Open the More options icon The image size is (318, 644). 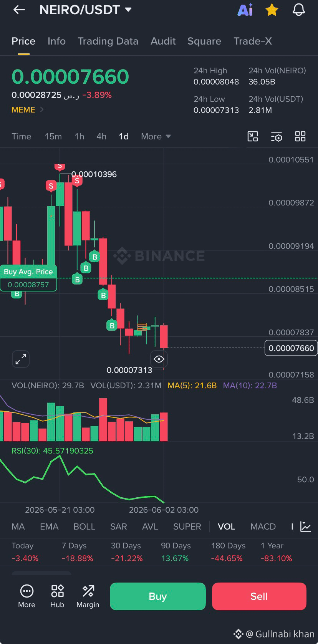click(26, 596)
